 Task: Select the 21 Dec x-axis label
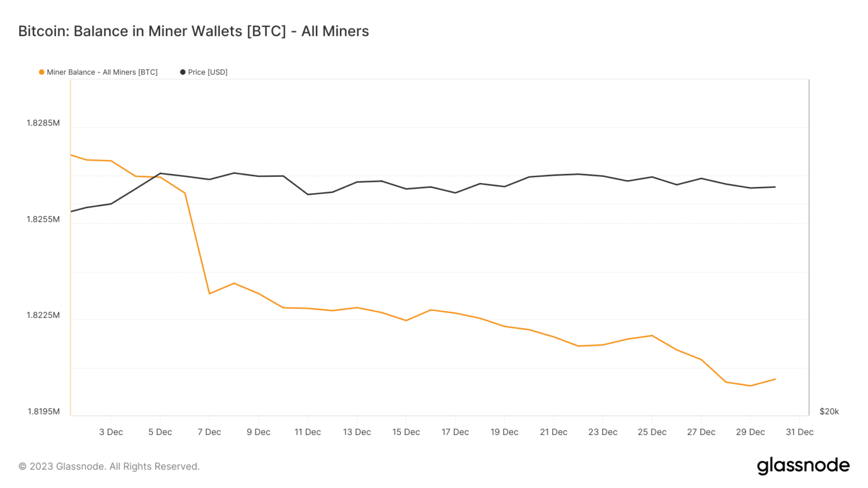(x=553, y=432)
